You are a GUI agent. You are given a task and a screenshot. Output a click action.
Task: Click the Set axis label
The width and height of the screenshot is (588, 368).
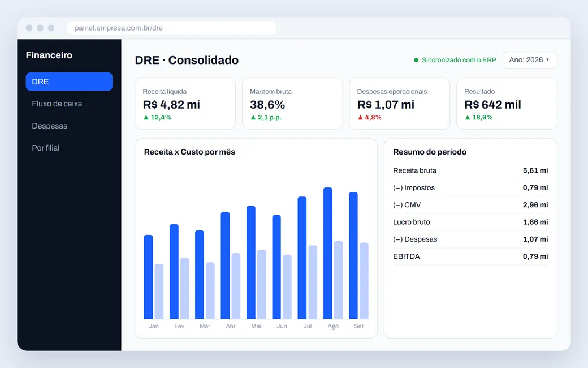point(359,326)
